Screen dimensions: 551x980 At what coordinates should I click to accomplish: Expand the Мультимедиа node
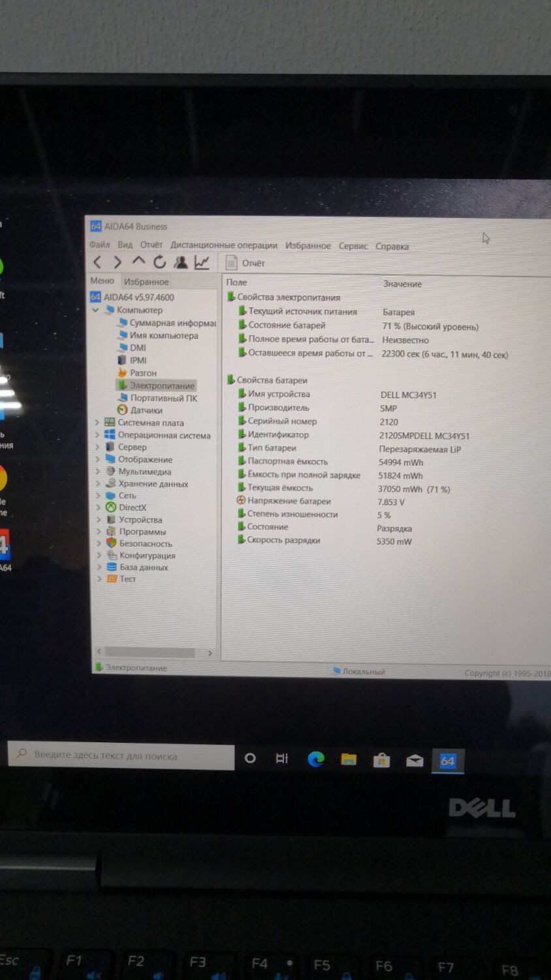coord(98,472)
